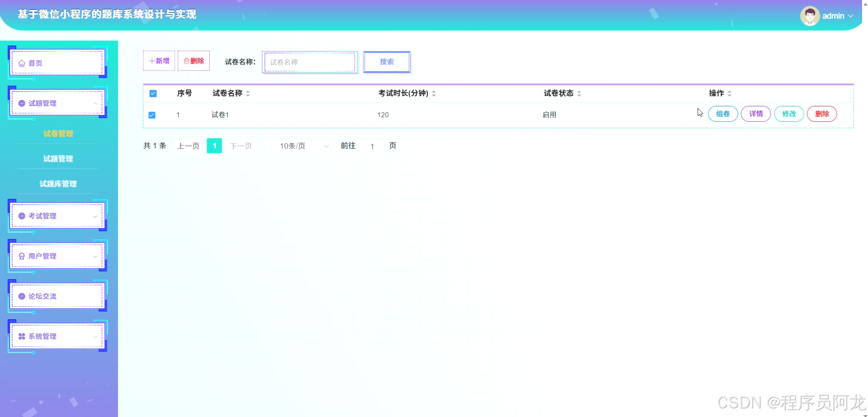Toggle the select-all header checkbox
The image size is (868, 417).
point(153,93)
